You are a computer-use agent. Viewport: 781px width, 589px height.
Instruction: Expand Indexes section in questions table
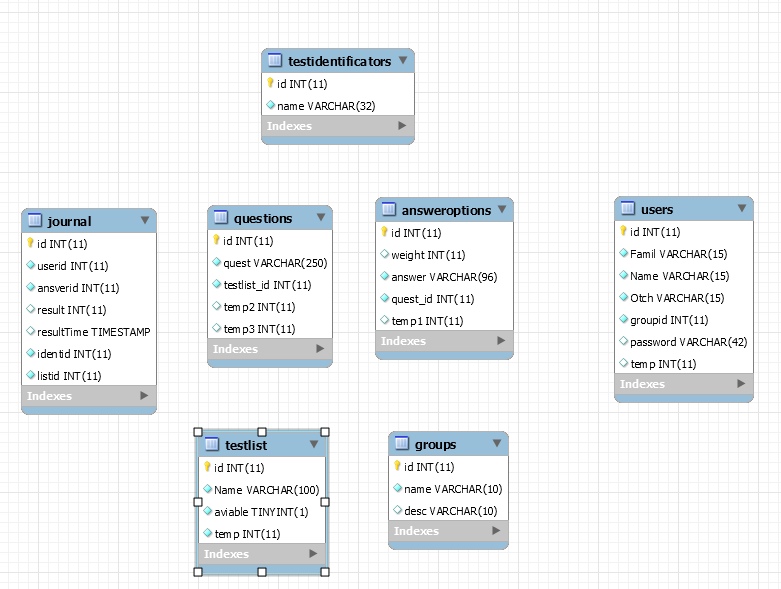coord(320,349)
